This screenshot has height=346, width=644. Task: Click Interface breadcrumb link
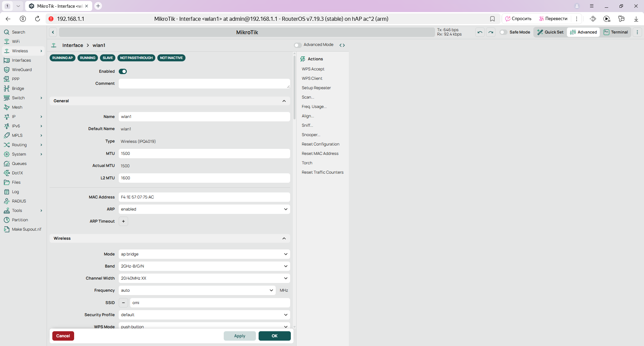[x=73, y=45]
